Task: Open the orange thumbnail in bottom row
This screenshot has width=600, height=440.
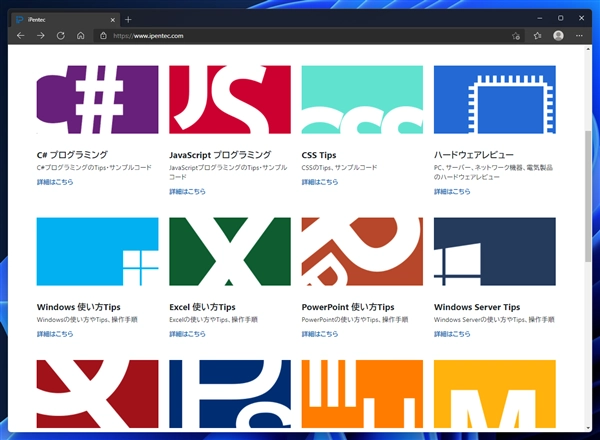Action: coord(362,394)
